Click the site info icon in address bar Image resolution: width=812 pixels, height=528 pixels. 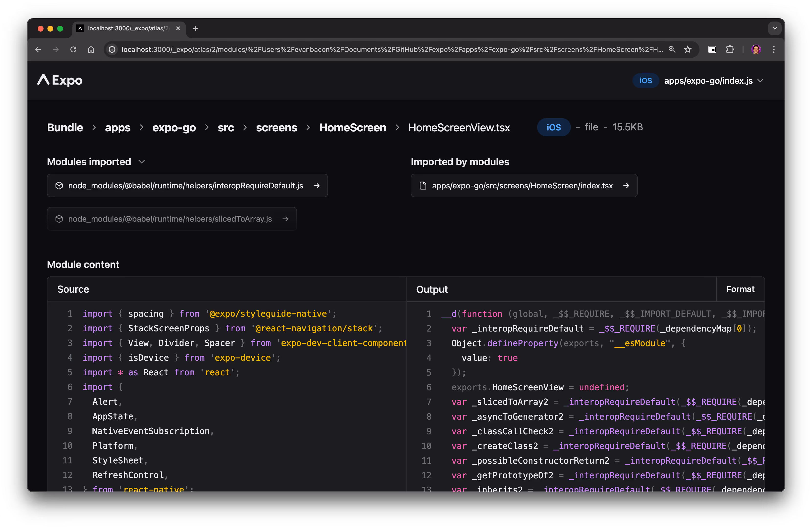pos(112,49)
